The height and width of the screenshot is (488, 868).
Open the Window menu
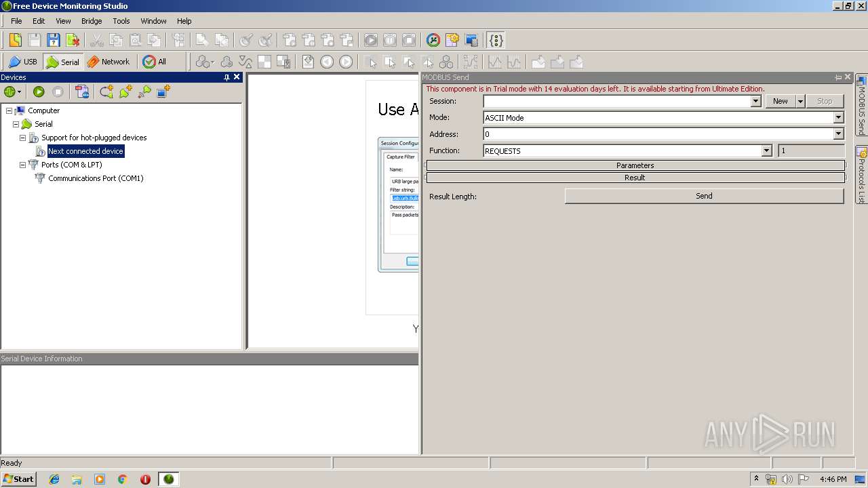coord(153,21)
